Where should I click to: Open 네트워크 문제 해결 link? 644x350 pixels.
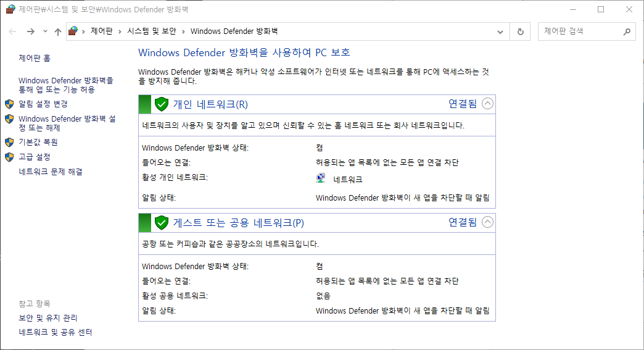click(x=51, y=172)
